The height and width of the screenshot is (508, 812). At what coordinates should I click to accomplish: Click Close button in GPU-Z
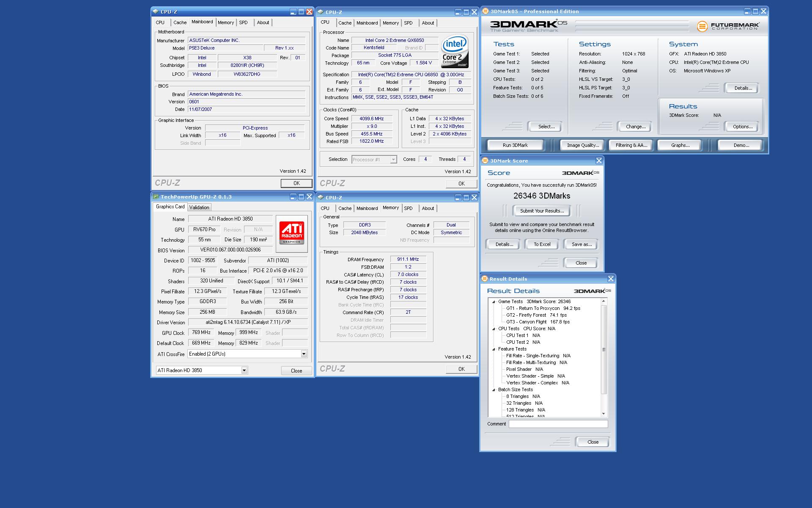tap(296, 371)
